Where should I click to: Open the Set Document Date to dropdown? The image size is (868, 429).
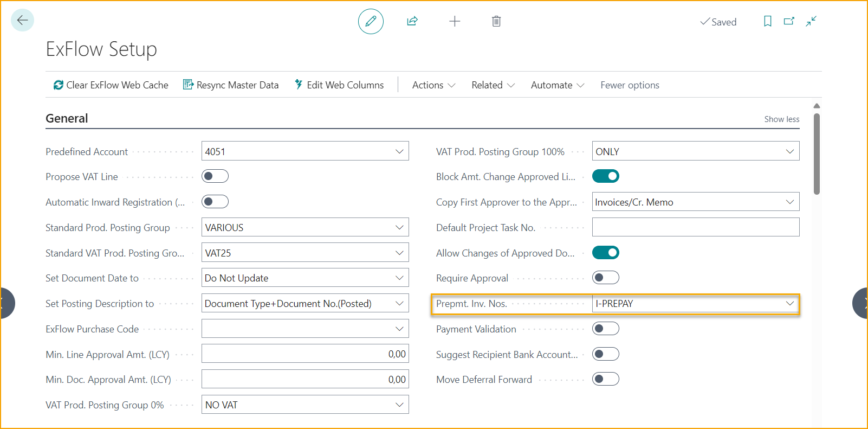tap(399, 278)
